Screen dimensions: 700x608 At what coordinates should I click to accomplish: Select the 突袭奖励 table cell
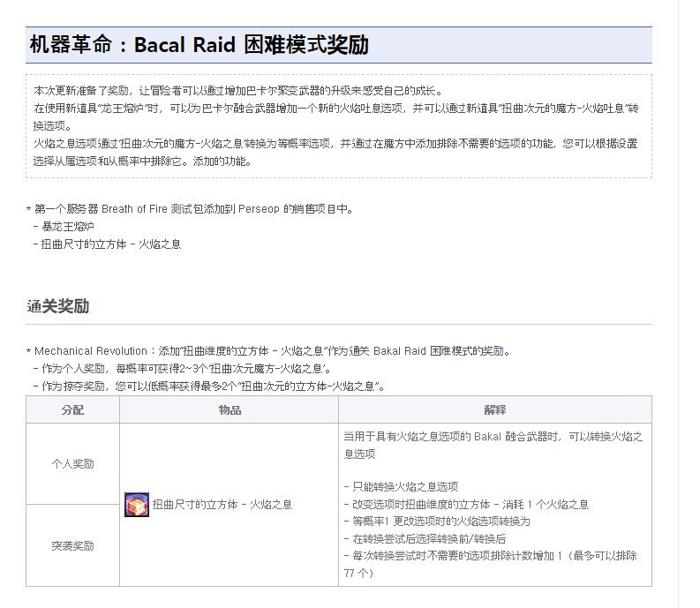click(x=72, y=546)
